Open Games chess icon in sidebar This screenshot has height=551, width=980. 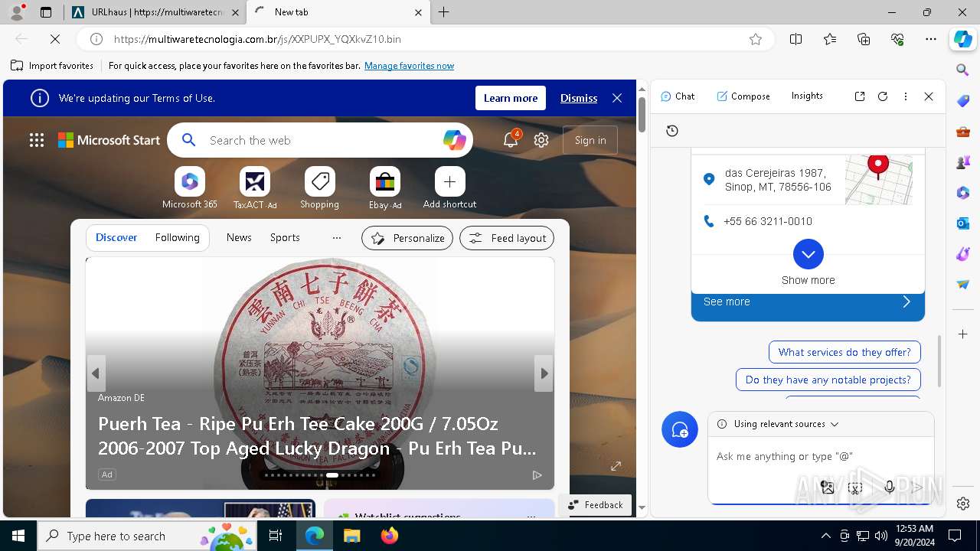click(x=963, y=162)
